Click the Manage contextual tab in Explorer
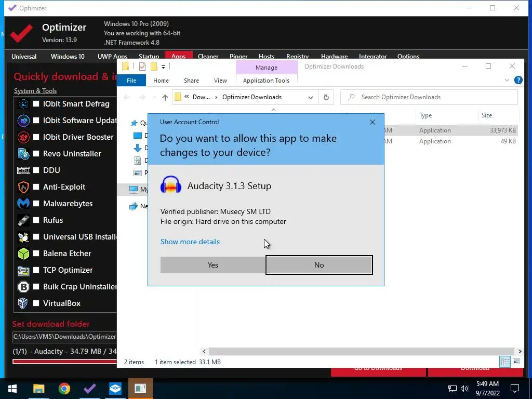532x399 pixels. (x=267, y=68)
